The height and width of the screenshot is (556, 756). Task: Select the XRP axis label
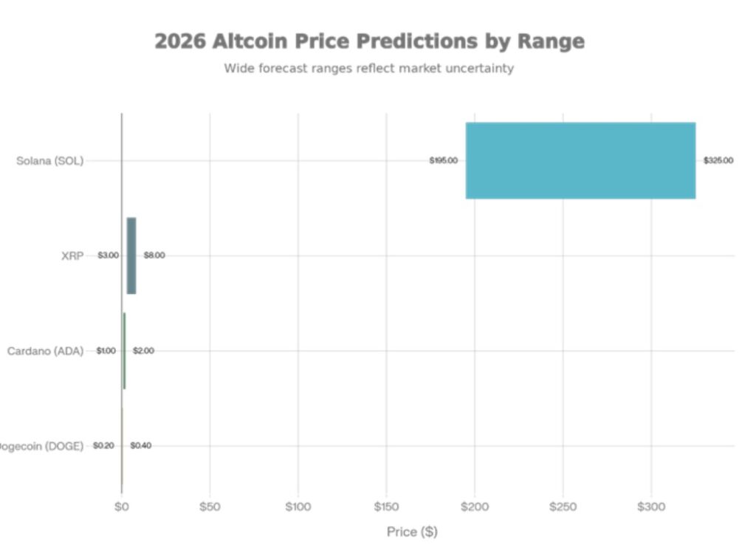pyautogui.click(x=72, y=255)
